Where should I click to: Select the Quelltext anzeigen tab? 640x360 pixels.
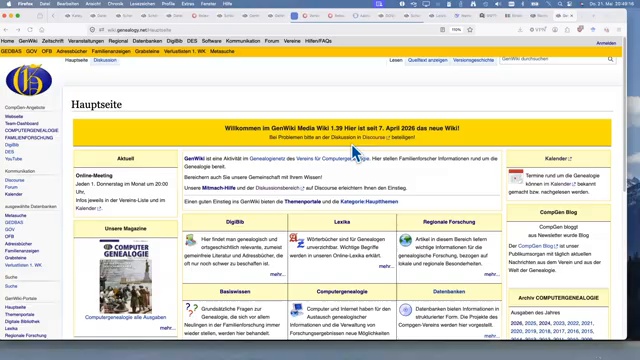pyautogui.click(x=427, y=60)
